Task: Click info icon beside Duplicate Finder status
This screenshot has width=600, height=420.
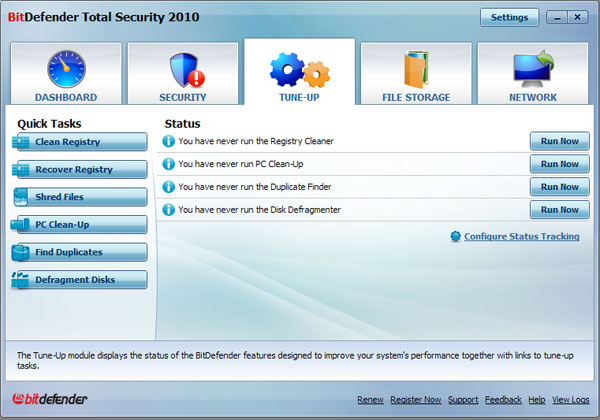Action: click(x=168, y=187)
